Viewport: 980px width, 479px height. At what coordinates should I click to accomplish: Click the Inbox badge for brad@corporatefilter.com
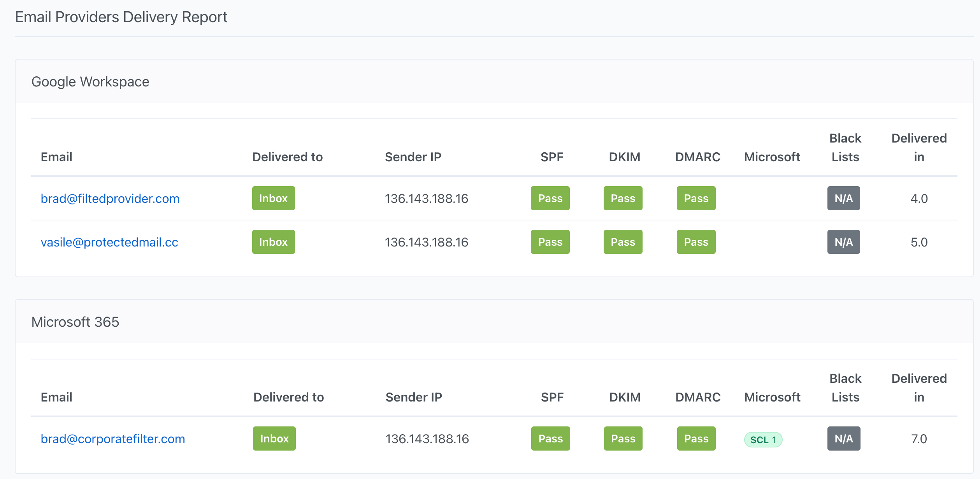[x=274, y=438]
